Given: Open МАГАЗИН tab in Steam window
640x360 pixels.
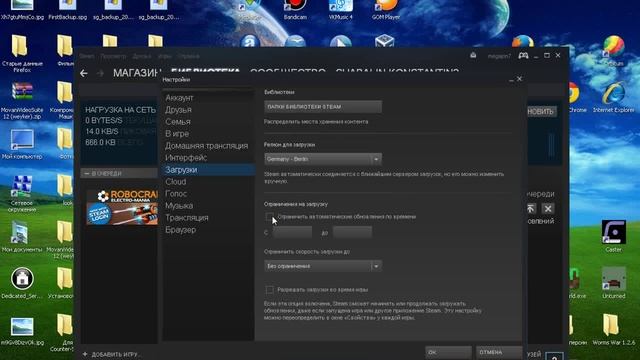Looking at the screenshot, I should click(137, 73).
